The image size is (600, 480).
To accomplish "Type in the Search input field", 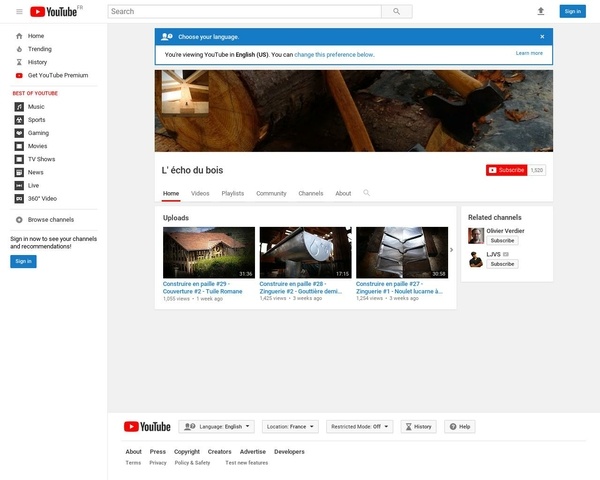I will tap(245, 11).
